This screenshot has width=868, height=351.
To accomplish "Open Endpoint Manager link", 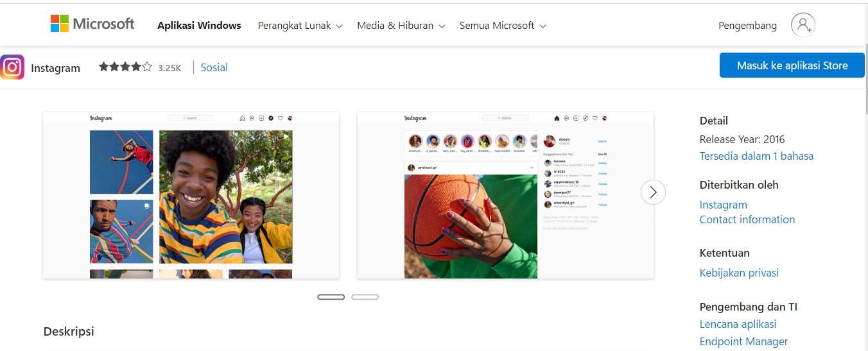I will click(x=743, y=341).
